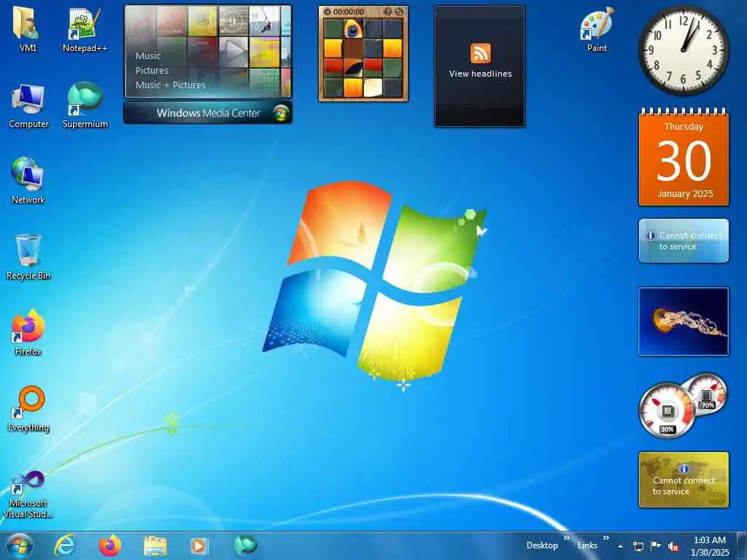Select the Recycle Bin icon
Screen dimensions: 747x560
coord(28,257)
